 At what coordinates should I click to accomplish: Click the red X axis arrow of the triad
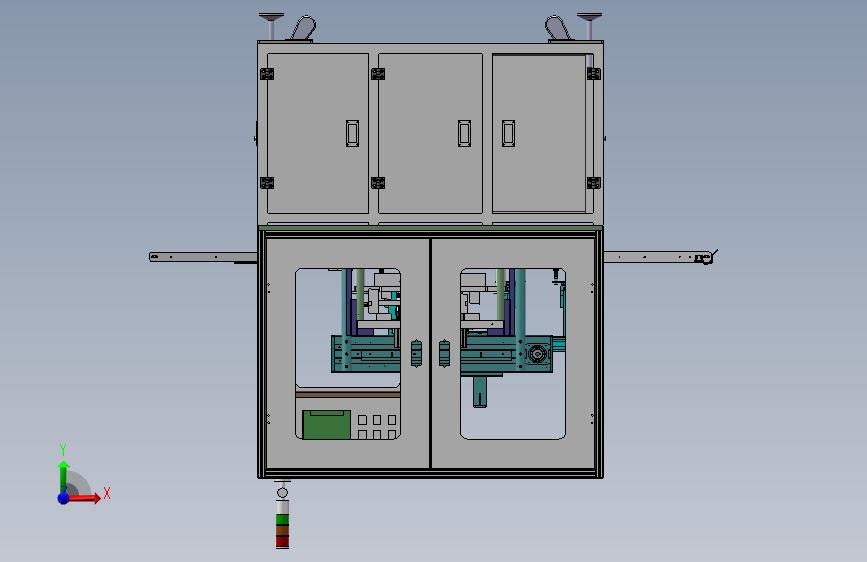point(83,498)
